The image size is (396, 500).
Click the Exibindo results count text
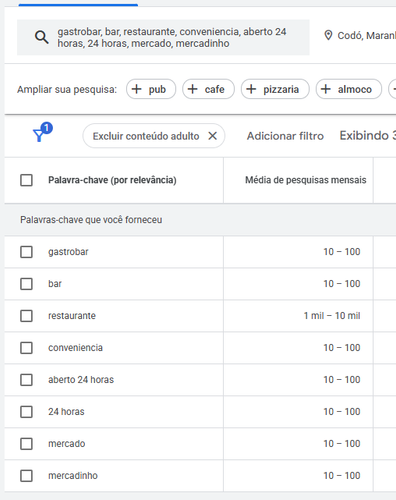coord(368,136)
